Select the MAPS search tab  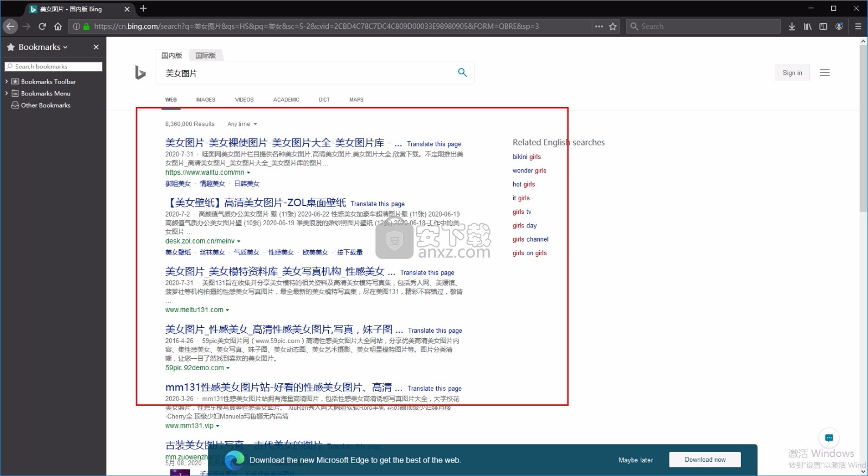click(356, 100)
